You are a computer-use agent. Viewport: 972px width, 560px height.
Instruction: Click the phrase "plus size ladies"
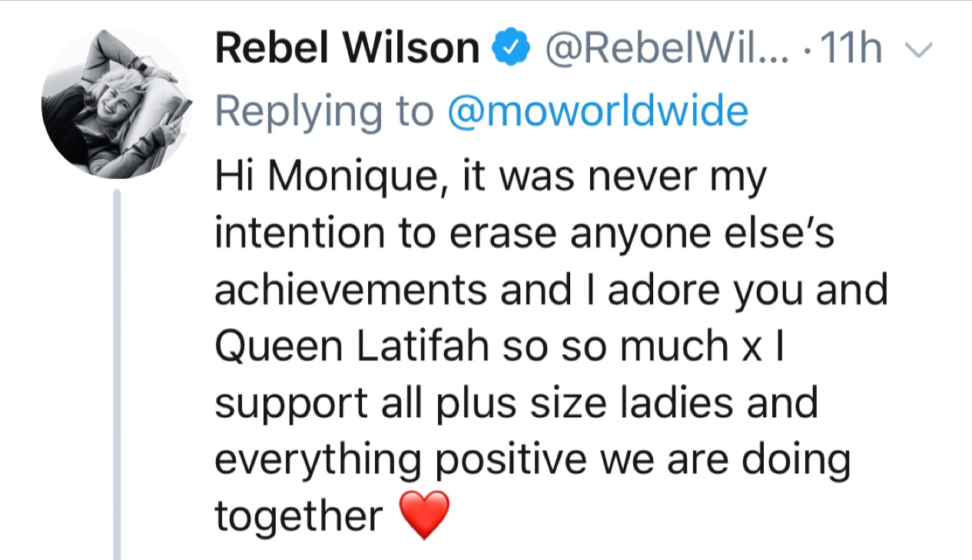549,403
